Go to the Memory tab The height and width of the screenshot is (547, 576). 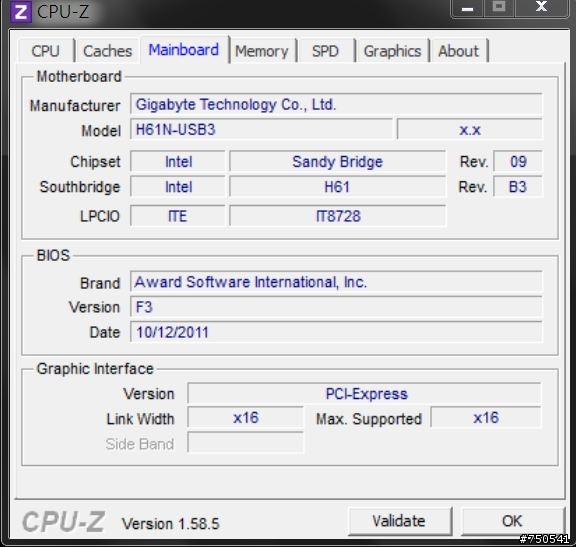[x=262, y=51]
